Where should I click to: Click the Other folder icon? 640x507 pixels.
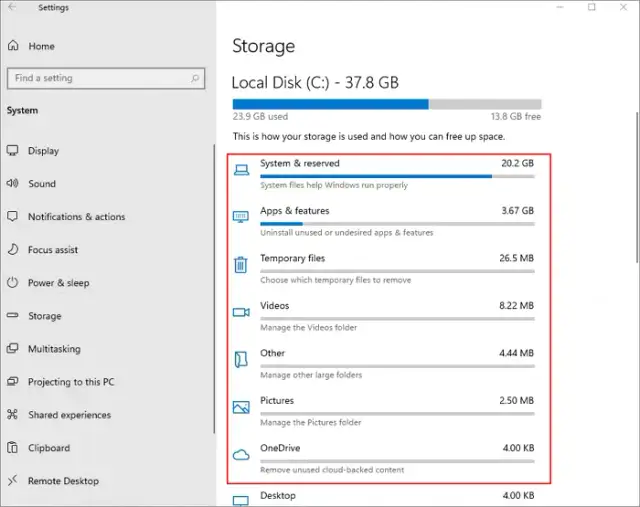[x=241, y=359]
